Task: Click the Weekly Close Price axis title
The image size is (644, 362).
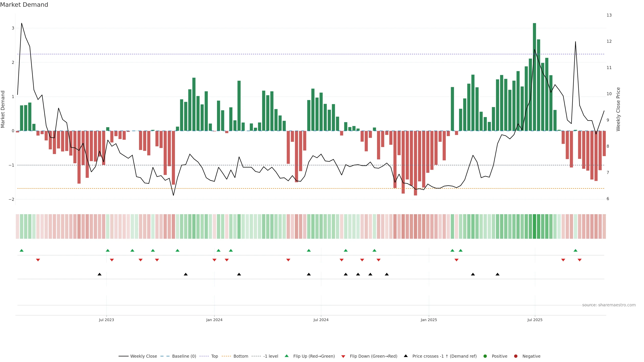Action: click(618, 109)
